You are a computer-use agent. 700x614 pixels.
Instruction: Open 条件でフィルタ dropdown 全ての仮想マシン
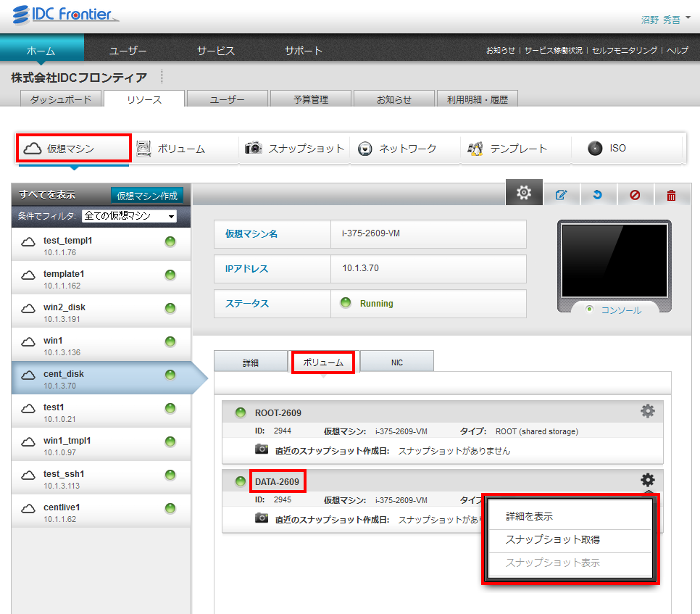click(130, 216)
